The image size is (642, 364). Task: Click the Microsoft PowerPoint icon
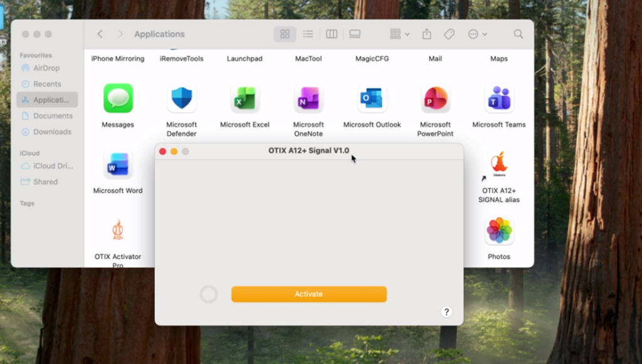pos(435,99)
